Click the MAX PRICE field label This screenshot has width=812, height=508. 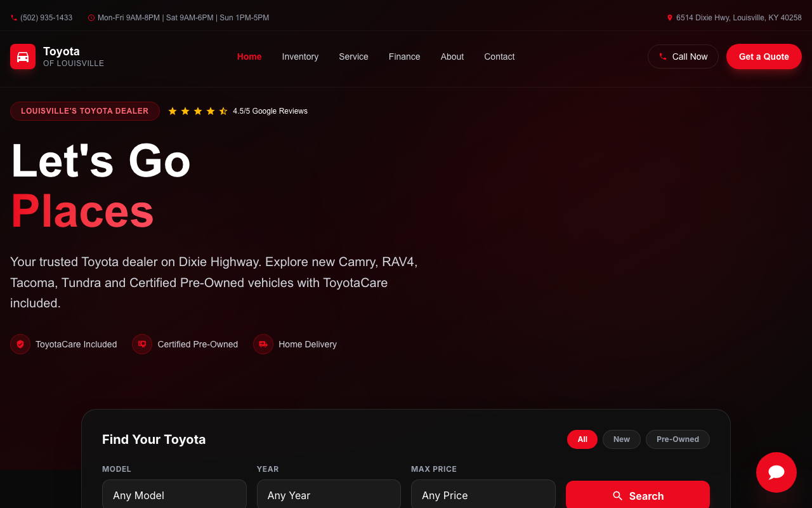434,469
